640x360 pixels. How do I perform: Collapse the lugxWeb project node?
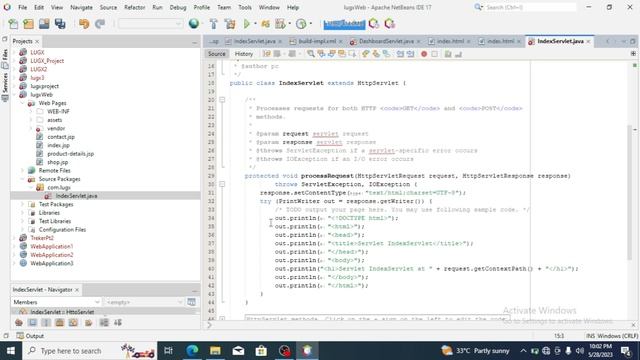pos(14,95)
